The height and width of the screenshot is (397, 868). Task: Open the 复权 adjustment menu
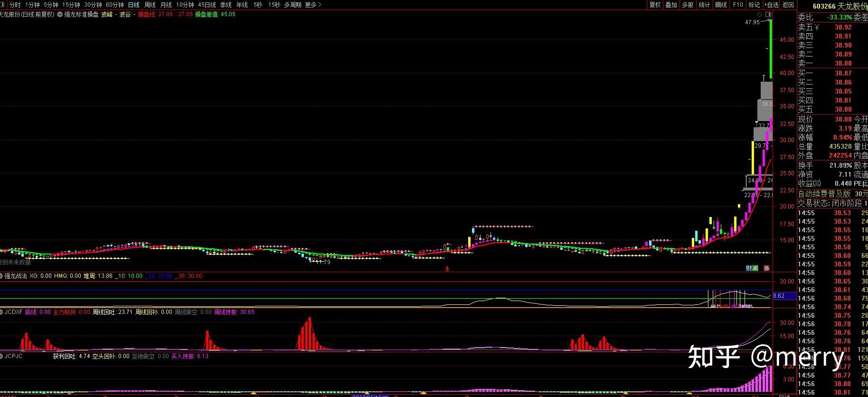pyautogui.click(x=655, y=5)
